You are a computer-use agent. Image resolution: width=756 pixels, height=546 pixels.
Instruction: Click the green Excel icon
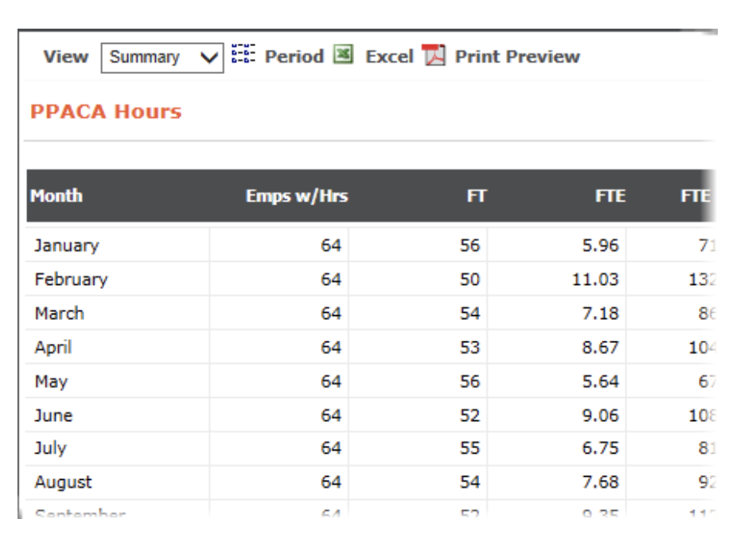tap(343, 54)
